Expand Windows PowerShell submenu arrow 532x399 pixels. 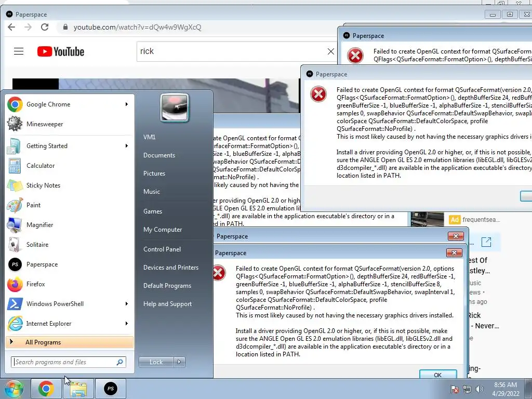(127, 303)
